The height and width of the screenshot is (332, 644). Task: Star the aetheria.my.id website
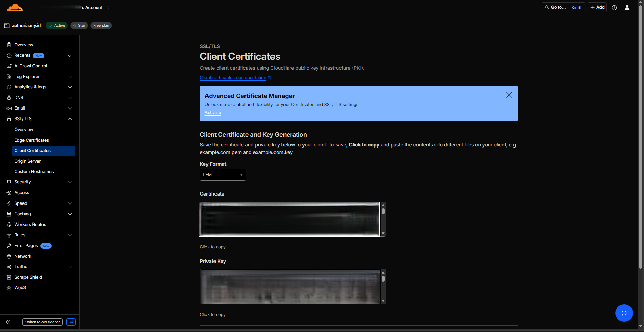79,25
